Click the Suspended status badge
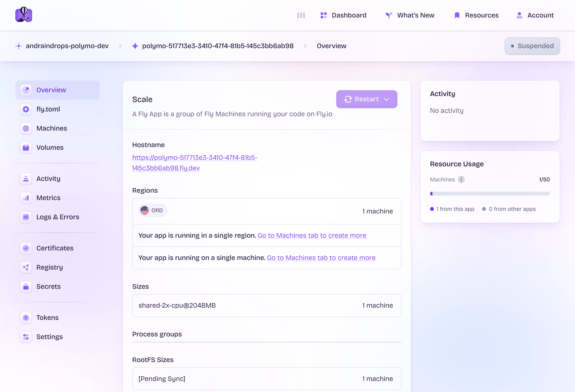This screenshot has height=392, width=575. 532,46
